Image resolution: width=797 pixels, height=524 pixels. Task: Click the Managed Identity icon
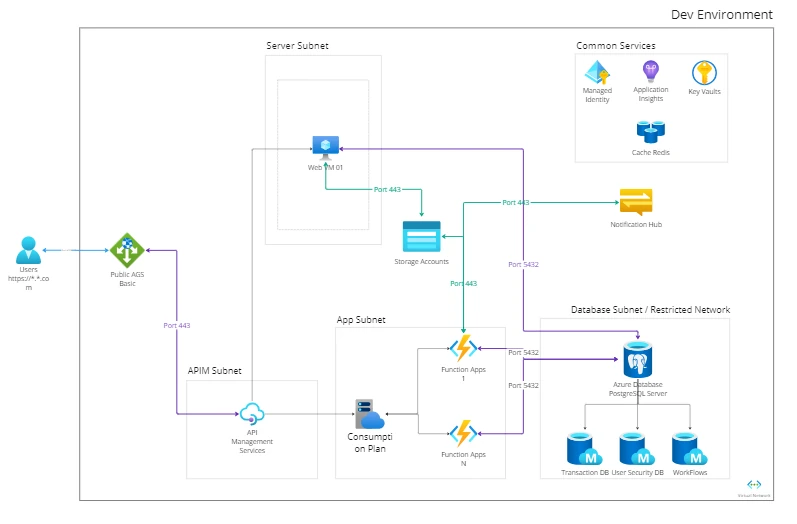[x=597, y=72]
